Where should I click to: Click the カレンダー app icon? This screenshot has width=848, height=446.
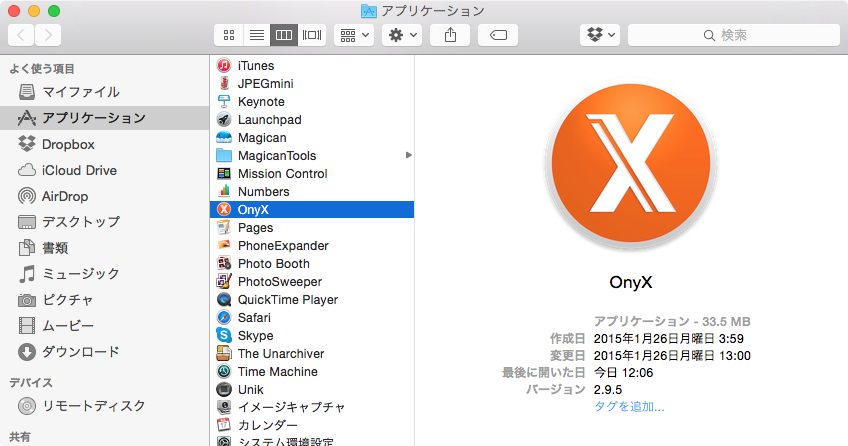[x=224, y=425]
